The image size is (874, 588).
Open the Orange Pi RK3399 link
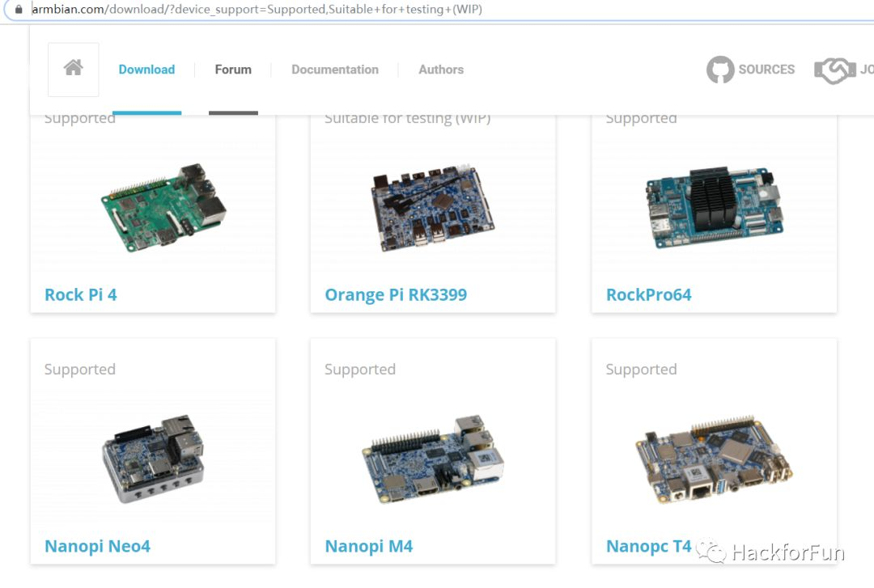(396, 295)
